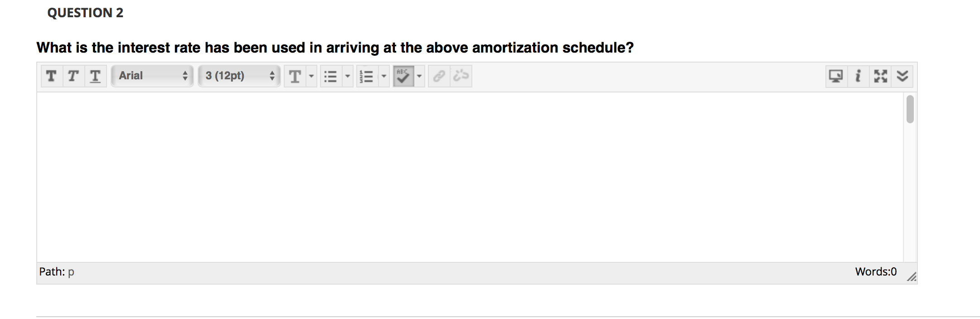Open the Arial font family selector
This screenshot has width=980, height=319.
[x=152, y=76]
